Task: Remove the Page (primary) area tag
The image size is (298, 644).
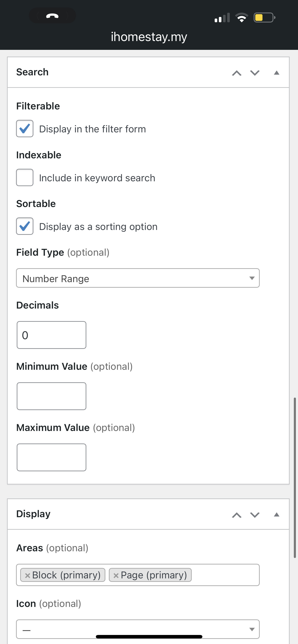Action: point(116,576)
